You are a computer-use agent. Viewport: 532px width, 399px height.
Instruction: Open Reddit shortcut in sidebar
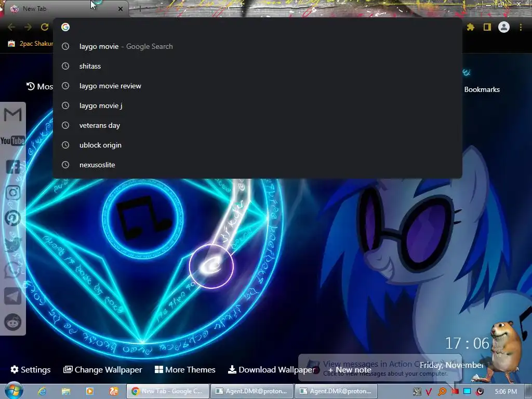click(x=13, y=322)
